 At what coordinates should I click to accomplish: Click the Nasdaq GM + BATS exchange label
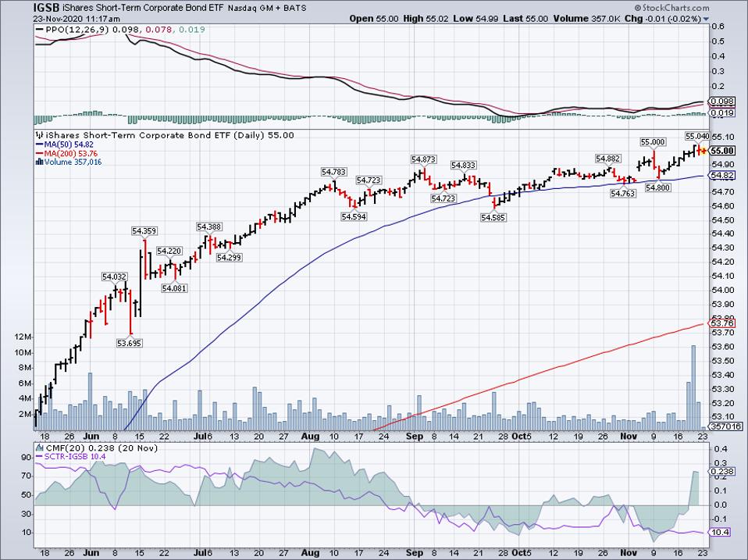pyautogui.click(x=267, y=8)
